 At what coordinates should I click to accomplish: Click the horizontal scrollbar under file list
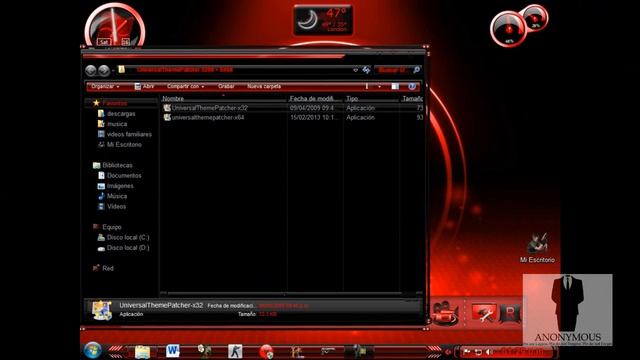click(285, 293)
